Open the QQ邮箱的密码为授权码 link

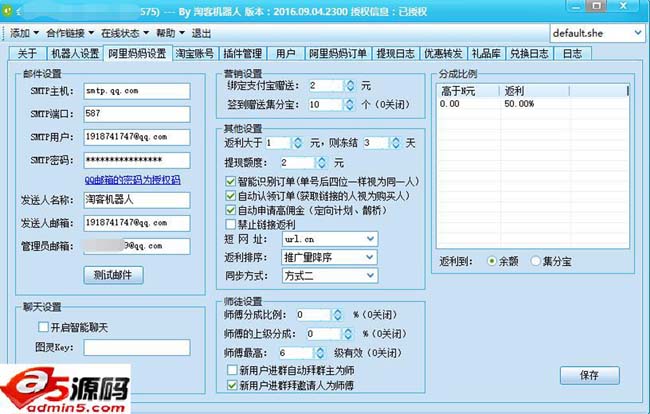[x=132, y=180]
